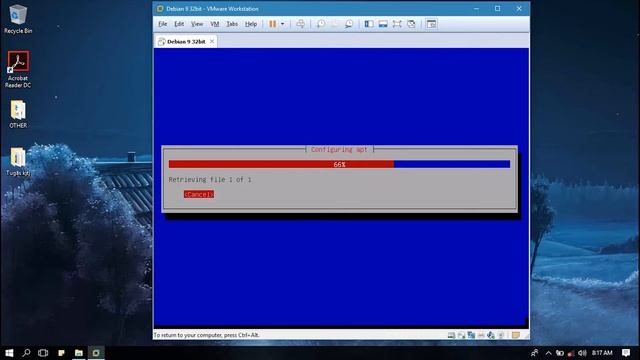Click the message log status icon
This screenshot has width=640, height=360.
coord(516,335)
